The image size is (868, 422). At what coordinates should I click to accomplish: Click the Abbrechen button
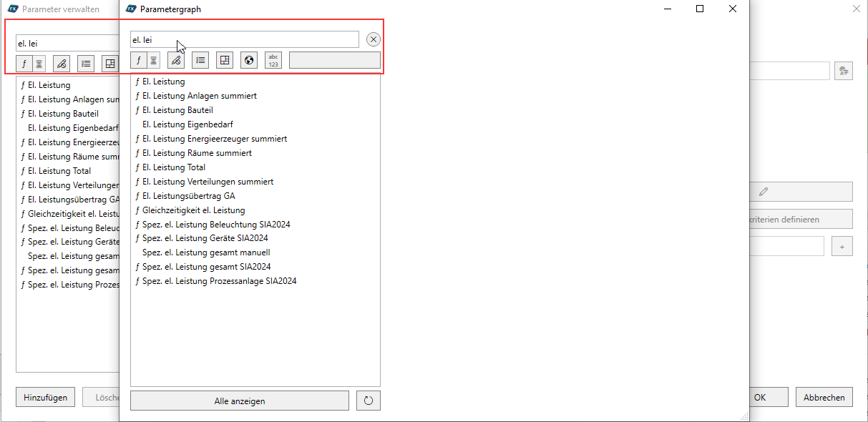click(x=824, y=397)
